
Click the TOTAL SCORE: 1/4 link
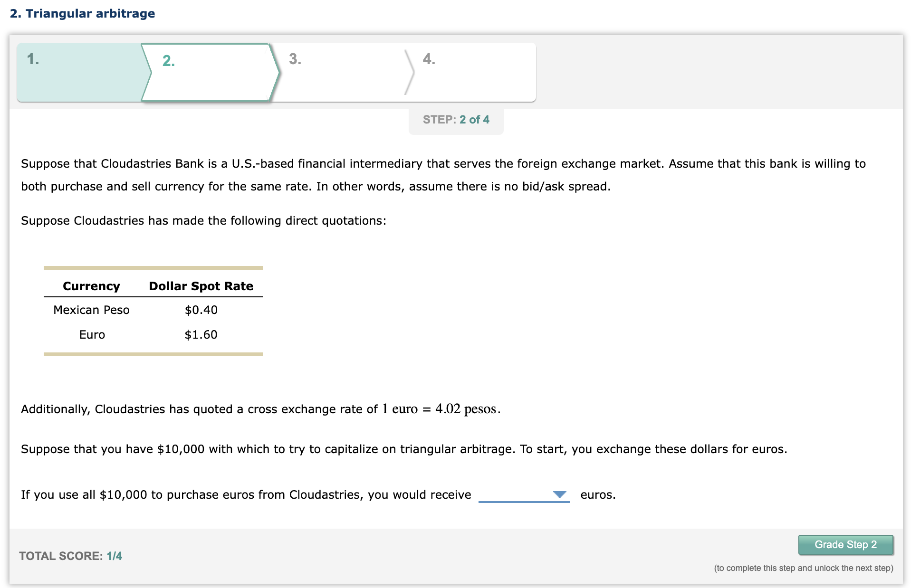coord(70,556)
